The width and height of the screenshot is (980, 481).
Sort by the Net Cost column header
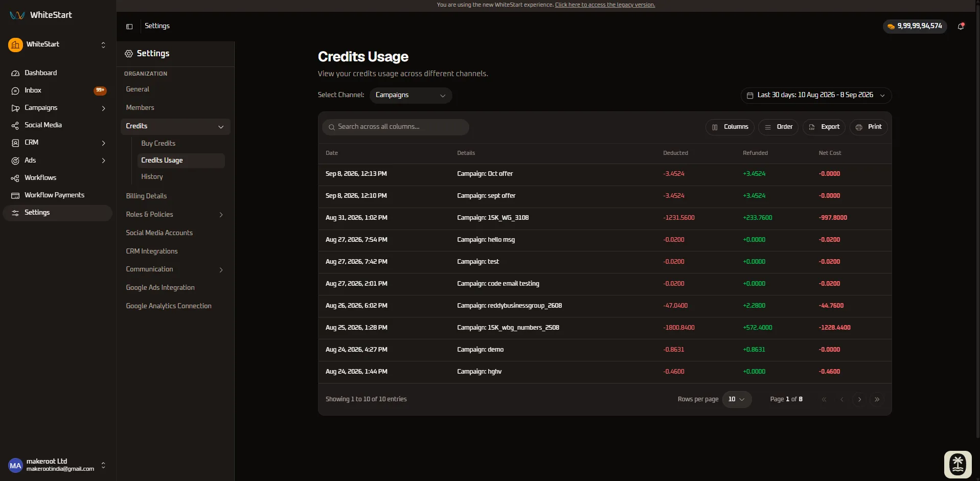pos(830,153)
